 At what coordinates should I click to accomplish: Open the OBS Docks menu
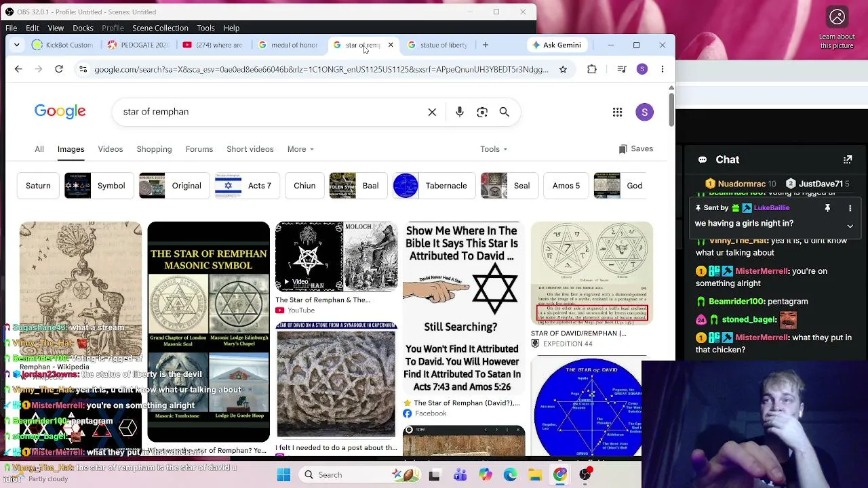pyautogui.click(x=83, y=28)
